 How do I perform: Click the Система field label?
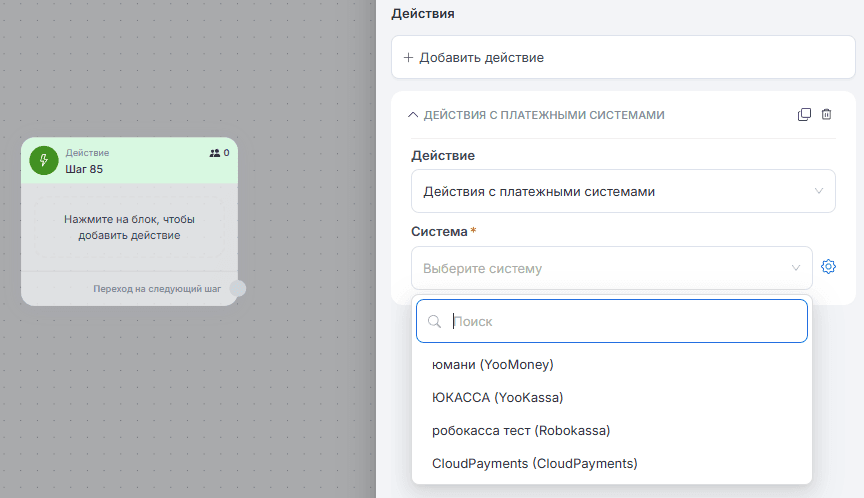439,232
